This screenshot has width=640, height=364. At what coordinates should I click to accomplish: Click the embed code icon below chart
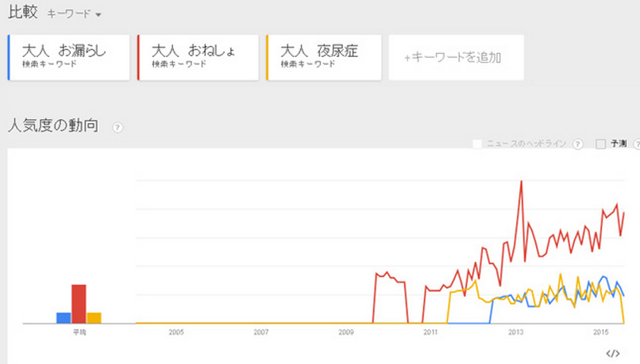(613, 354)
